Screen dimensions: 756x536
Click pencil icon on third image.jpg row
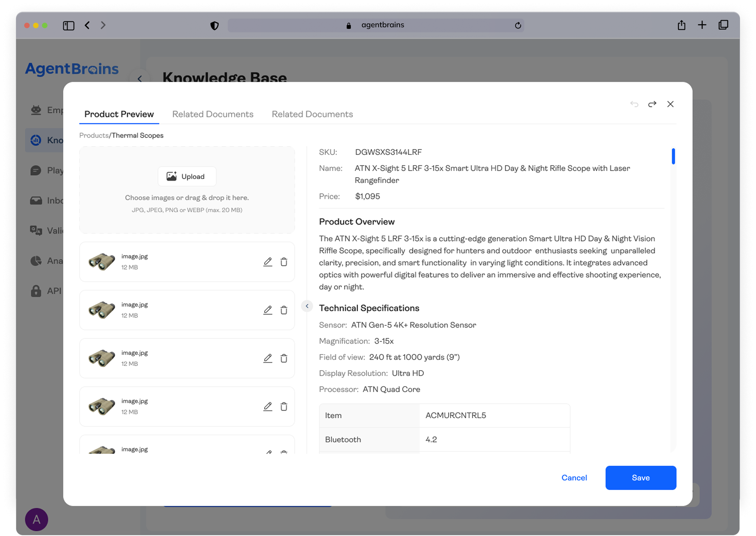pos(267,358)
